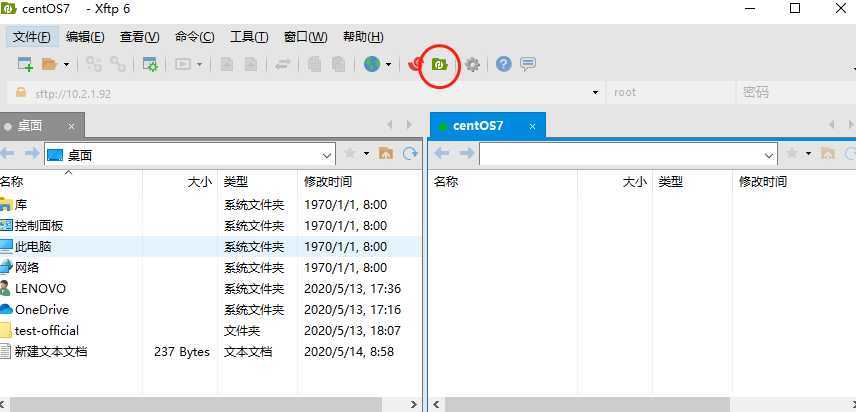Viewport: 856px width, 412px height.
Task: Open the 命令(C) menu
Action: 194,37
